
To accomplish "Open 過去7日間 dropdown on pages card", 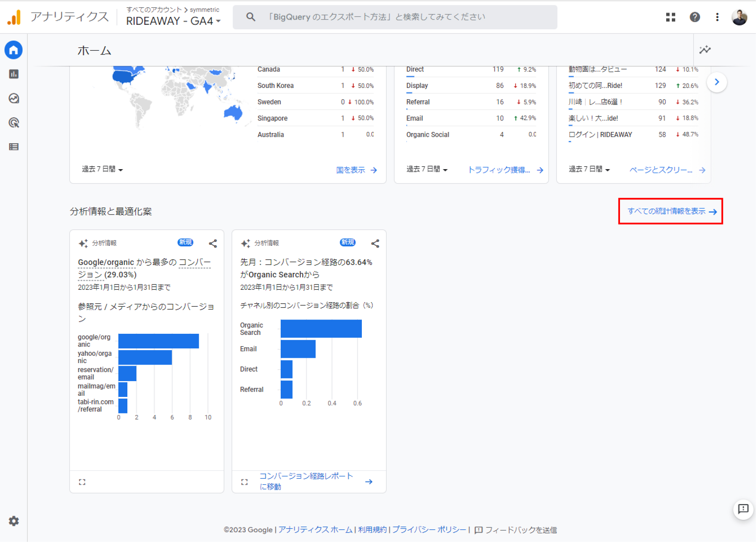I will [589, 169].
